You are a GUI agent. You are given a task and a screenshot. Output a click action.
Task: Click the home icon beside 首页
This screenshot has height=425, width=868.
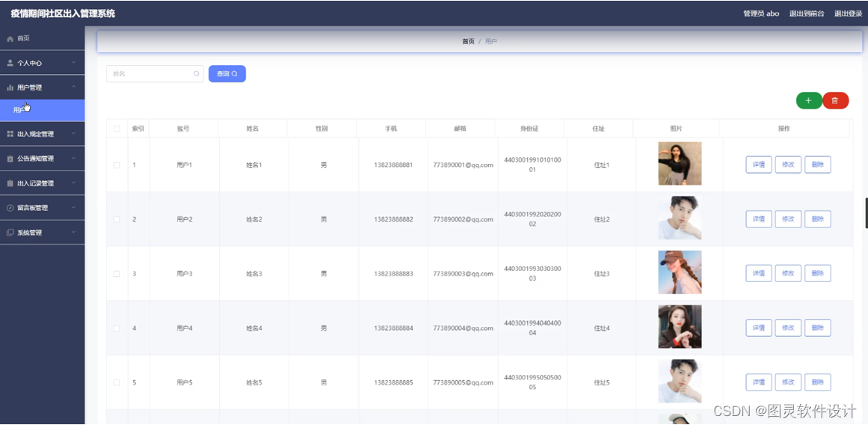tap(10, 39)
